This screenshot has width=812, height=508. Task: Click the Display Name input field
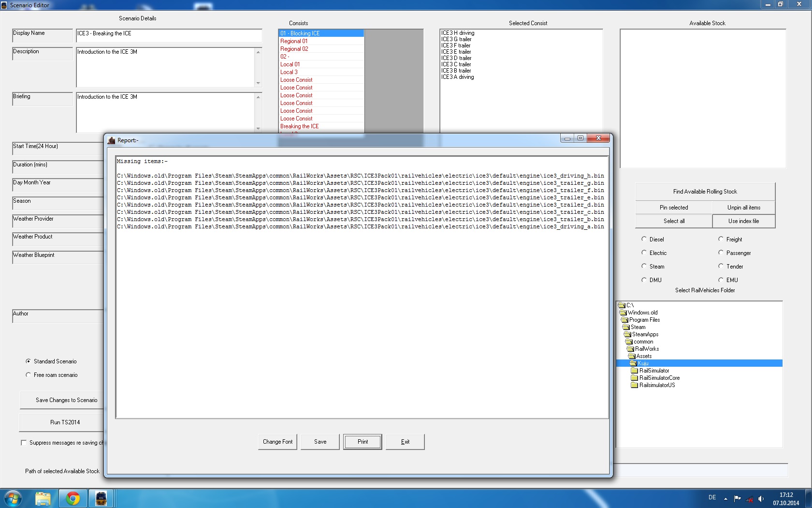(169, 36)
